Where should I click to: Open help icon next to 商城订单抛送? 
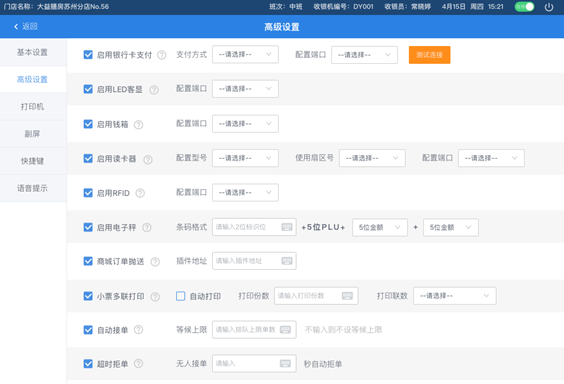pos(155,262)
